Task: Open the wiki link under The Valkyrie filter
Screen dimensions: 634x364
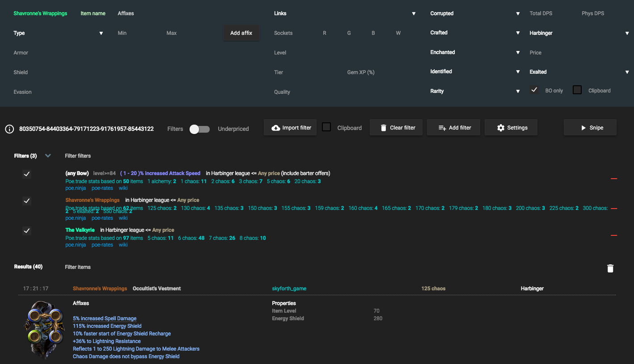Action: point(123,245)
